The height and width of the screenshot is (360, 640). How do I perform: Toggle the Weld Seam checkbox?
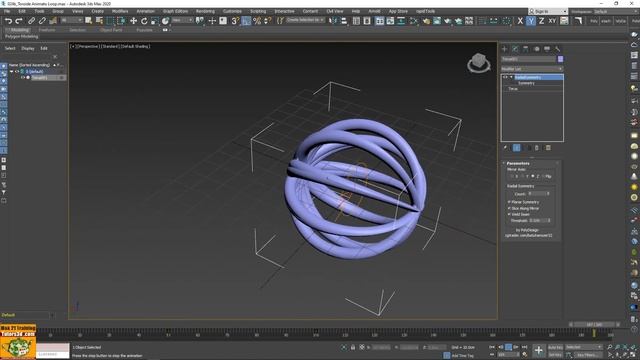[x=509, y=214]
